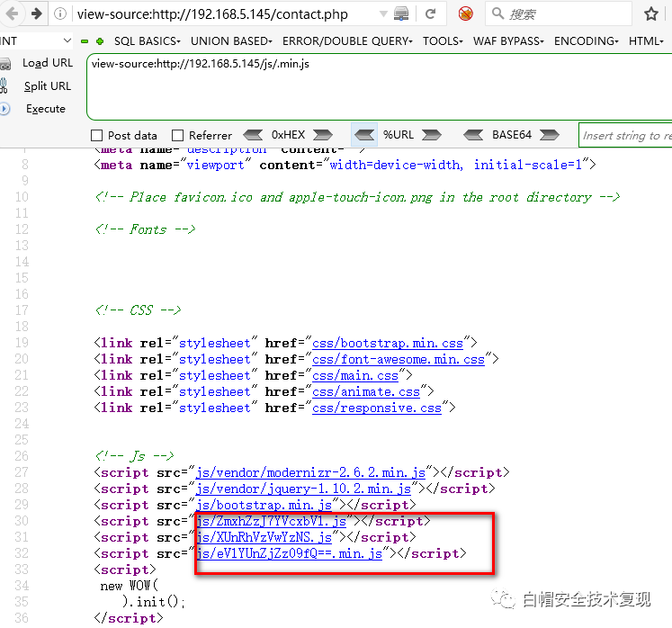Click the '<!-- CSS -->' comment line
Image resolution: width=672 pixels, height=628 pixels.
coord(138,310)
